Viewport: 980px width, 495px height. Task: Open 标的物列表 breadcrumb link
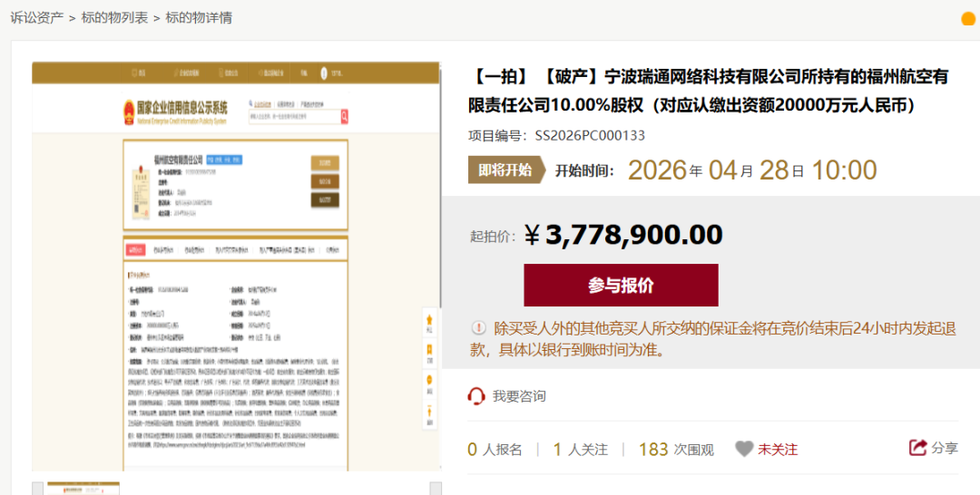pyautogui.click(x=114, y=17)
